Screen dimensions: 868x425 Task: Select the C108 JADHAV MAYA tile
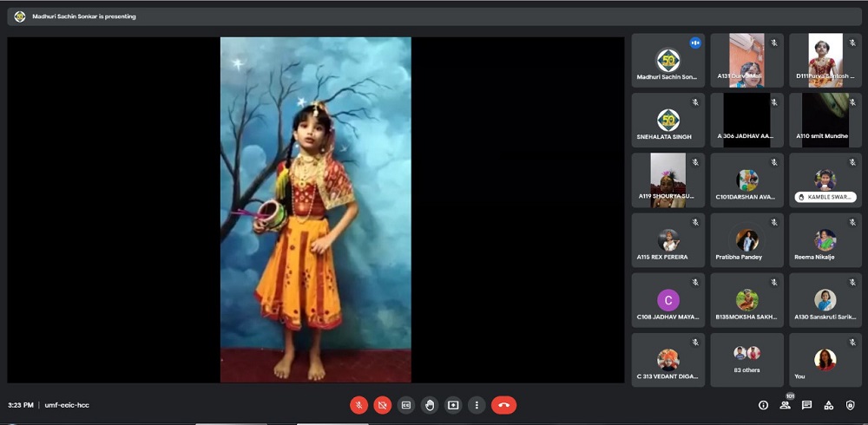(x=667, y=300)
